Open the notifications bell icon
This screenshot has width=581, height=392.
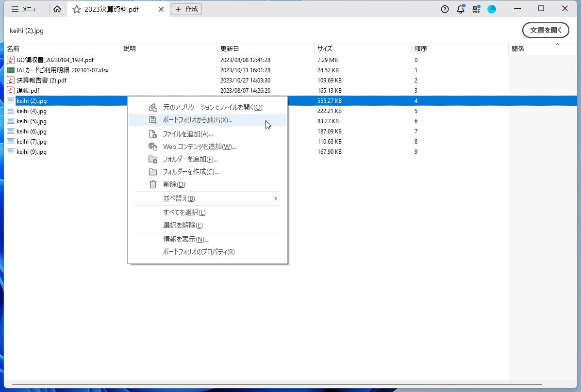click(461, 9)
